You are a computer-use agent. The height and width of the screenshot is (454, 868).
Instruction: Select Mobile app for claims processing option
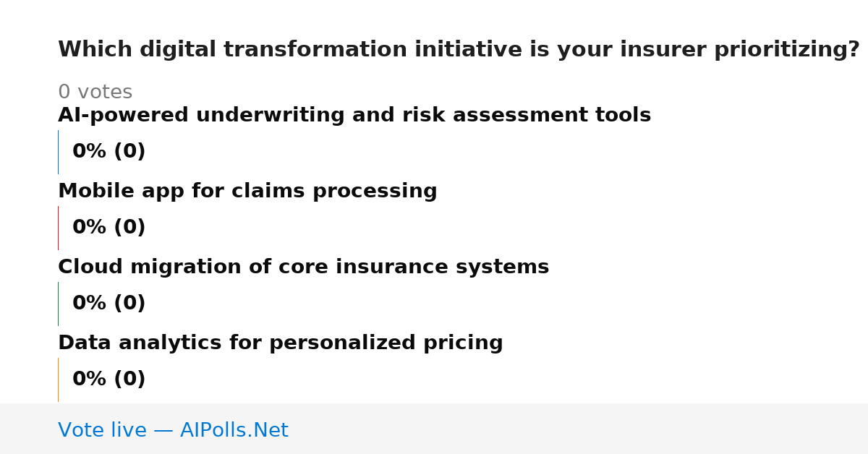(247, 192)
